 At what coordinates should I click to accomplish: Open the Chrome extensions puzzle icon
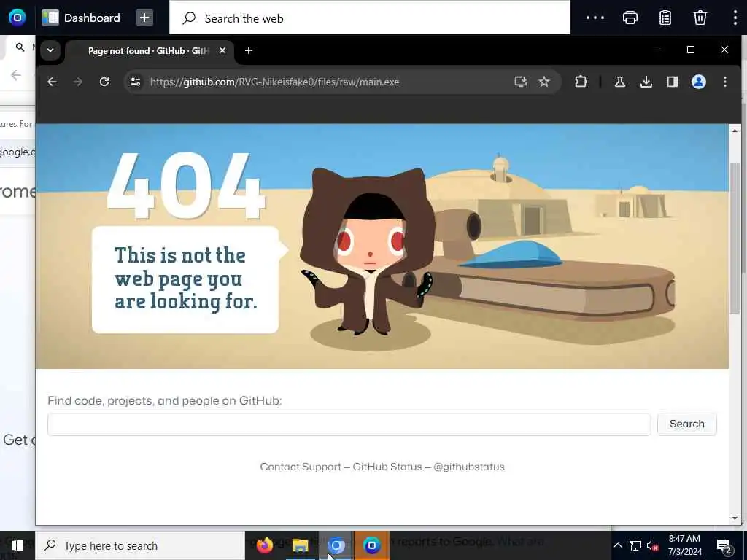(581, 82)
